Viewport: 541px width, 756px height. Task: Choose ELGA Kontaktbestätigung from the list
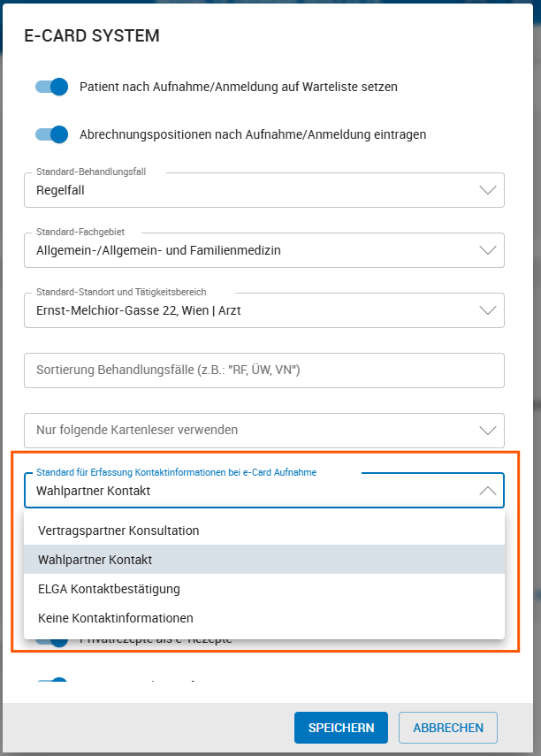click(x=111, y=588)
